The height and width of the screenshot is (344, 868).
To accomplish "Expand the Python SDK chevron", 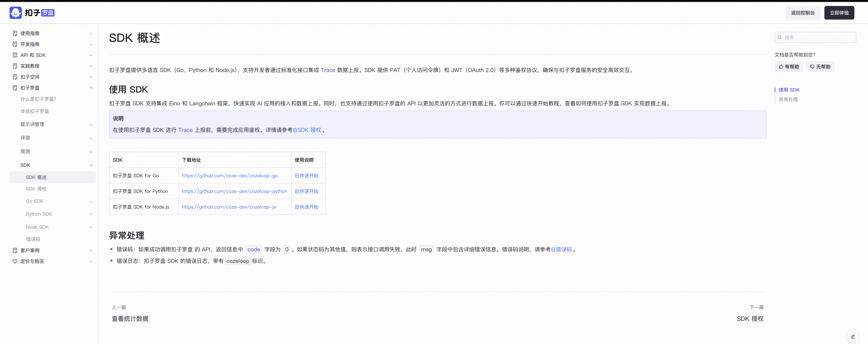I will pyautogui.click(x=91, y=214).
